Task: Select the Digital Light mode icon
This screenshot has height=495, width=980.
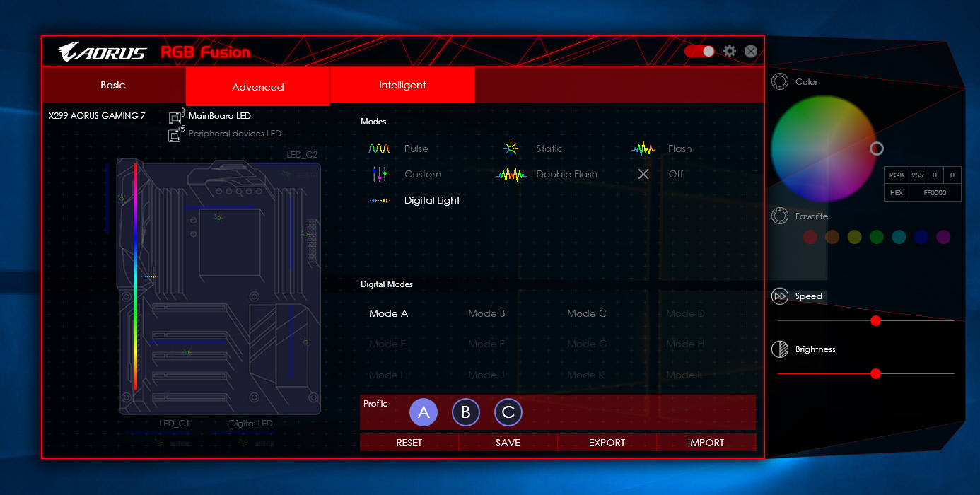Action: (x=379, y=201)
